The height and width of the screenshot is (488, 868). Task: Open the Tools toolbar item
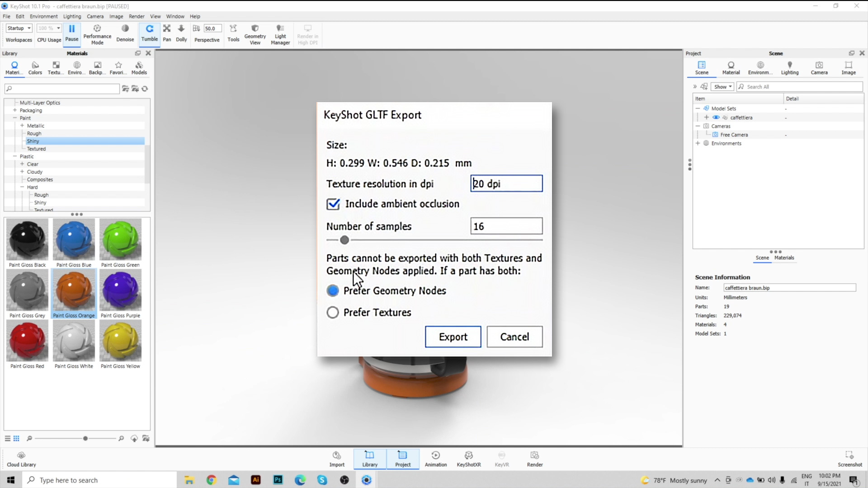[233, 33]
